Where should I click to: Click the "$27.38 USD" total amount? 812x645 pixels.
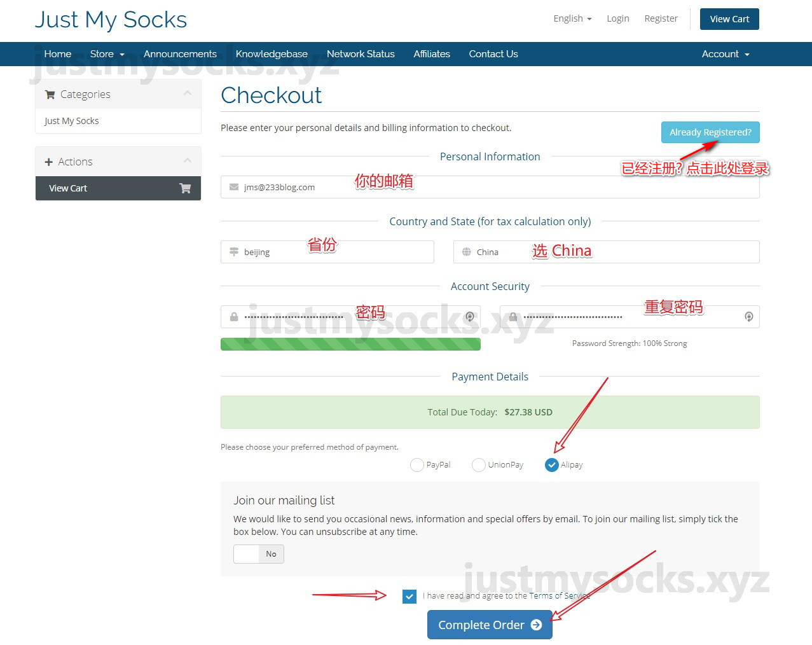click(528, 412)
